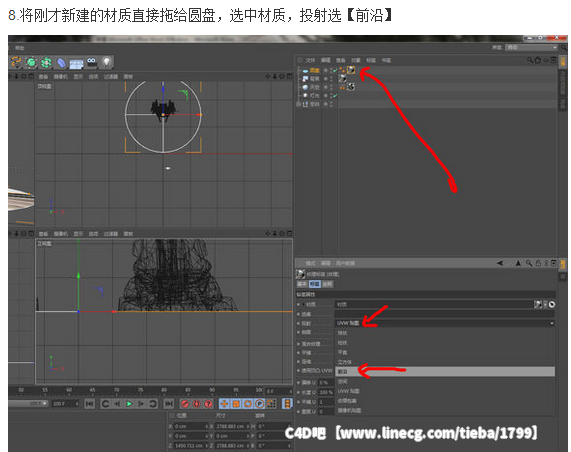Image resolution: width=571 pixels, height=452 pixels.
Task: Click top viewport maximize icon
Action: tap(289, 76)
